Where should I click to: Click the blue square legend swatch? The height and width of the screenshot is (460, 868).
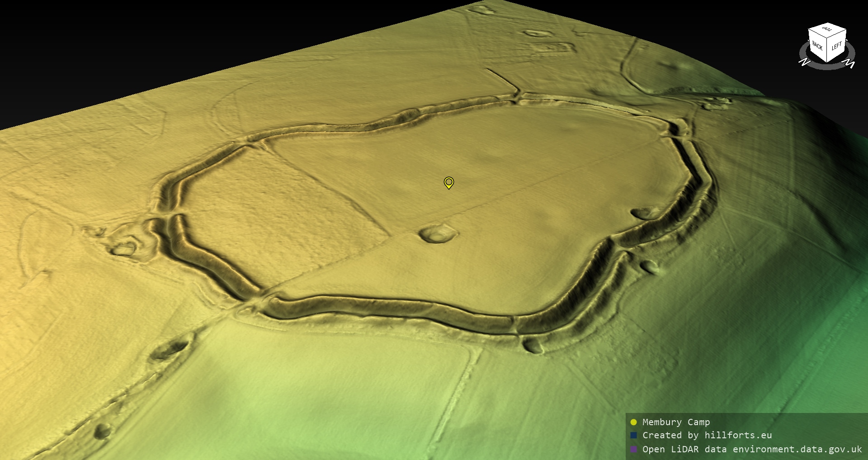(x=633, y=436)
